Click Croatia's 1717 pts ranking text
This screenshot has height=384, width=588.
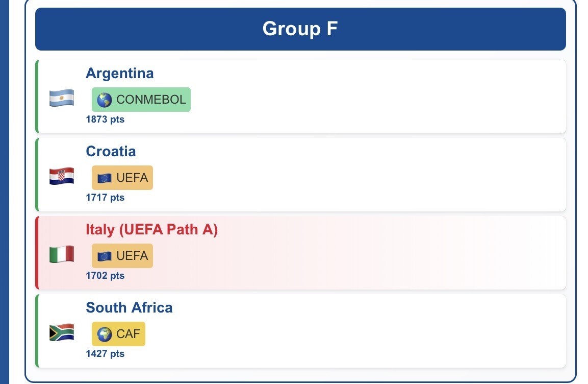point(105,198)
